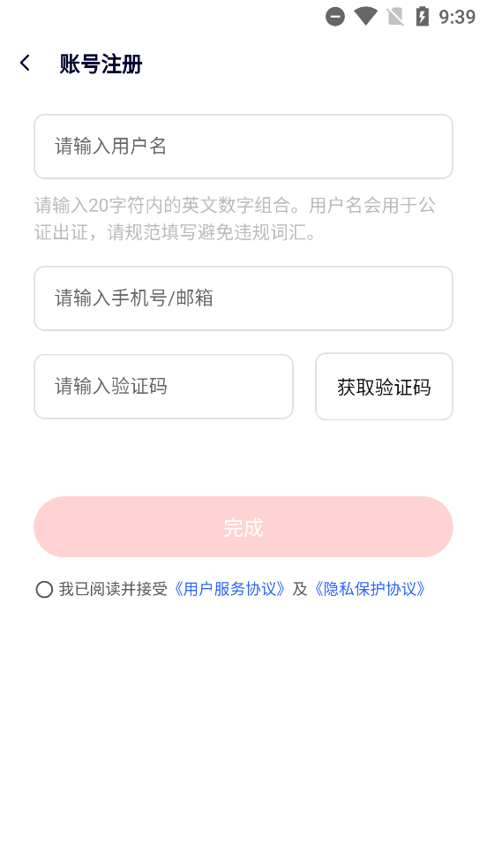Click the 9:39 clock in status bar

[457, 17]
